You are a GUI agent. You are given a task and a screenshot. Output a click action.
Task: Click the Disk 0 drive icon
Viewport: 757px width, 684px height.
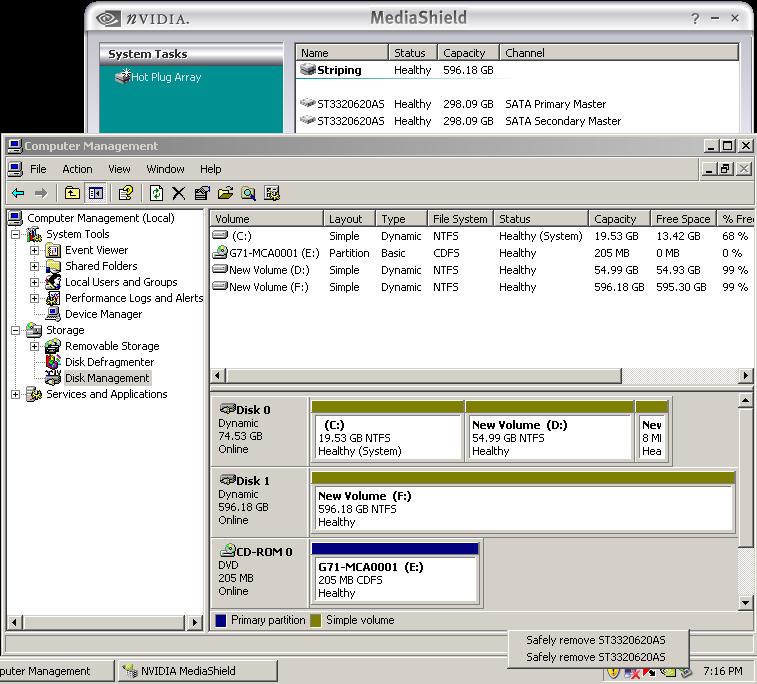point(227,409)
